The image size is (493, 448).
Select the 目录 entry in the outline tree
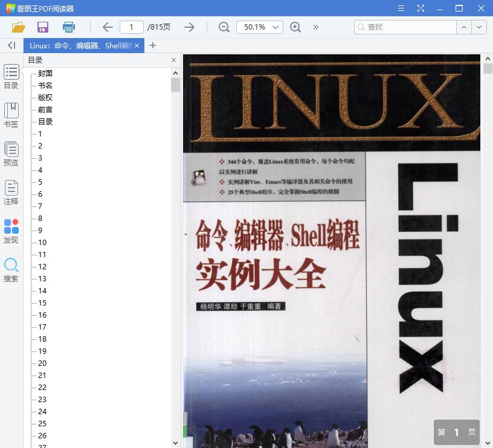(x=45, y=122)
